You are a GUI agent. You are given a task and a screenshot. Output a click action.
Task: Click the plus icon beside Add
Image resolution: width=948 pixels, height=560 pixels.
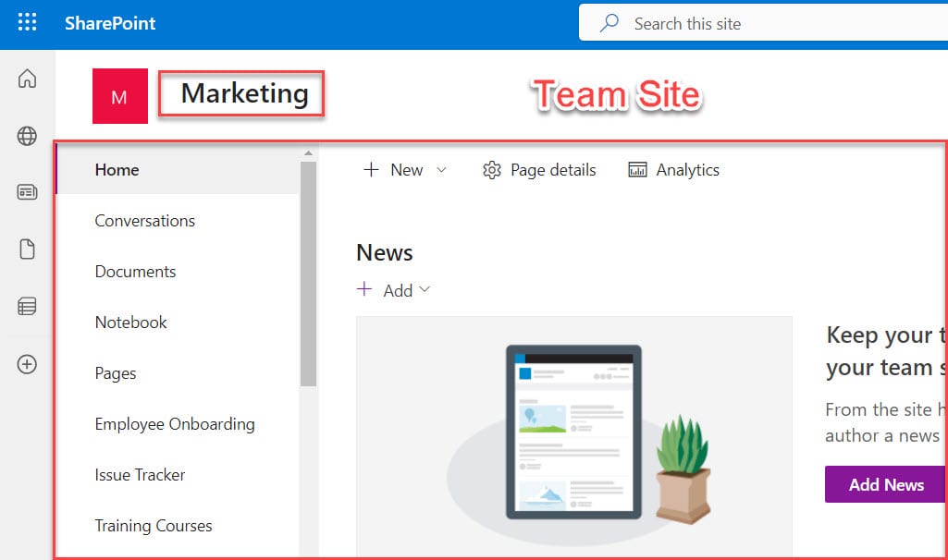(364, 288)
